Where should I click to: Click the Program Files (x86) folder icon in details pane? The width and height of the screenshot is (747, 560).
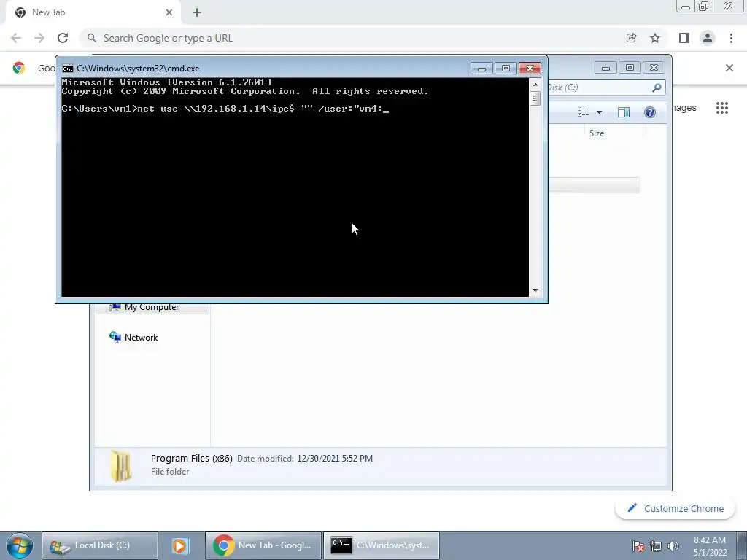[x=121, y=466]
